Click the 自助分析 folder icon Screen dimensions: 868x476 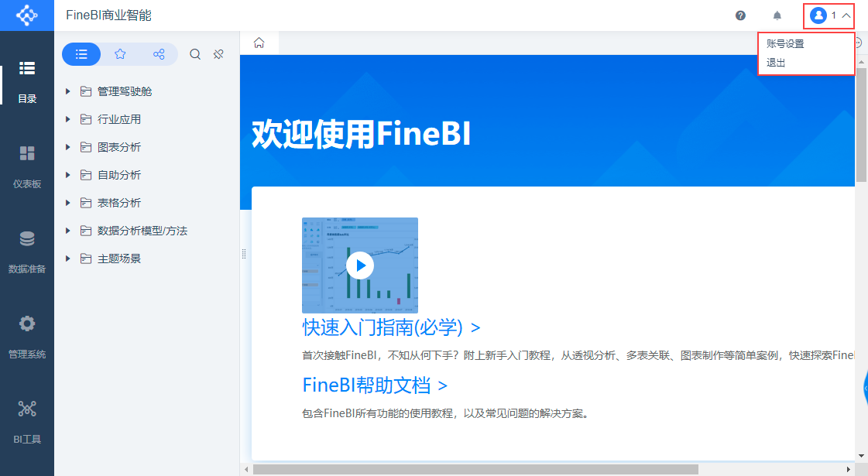click(x=86, y=175)
